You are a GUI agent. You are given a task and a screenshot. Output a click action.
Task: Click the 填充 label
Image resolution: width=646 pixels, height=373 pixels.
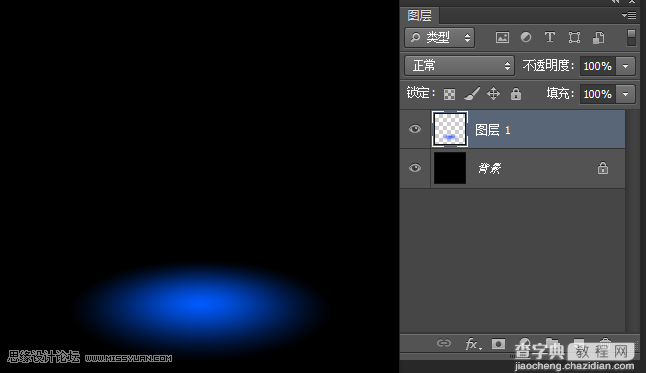point(560,94)
